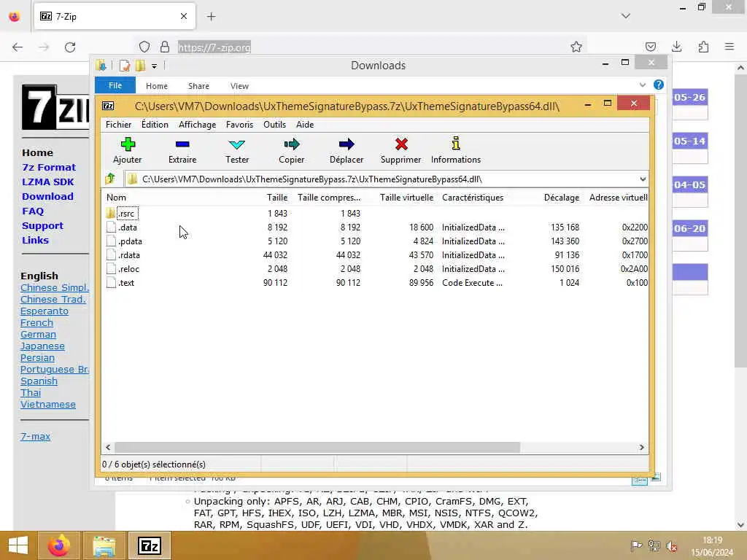Go up one folder level in 7-Zip
This screenshot has width=747, height=560.
click(x=111, y=179)
